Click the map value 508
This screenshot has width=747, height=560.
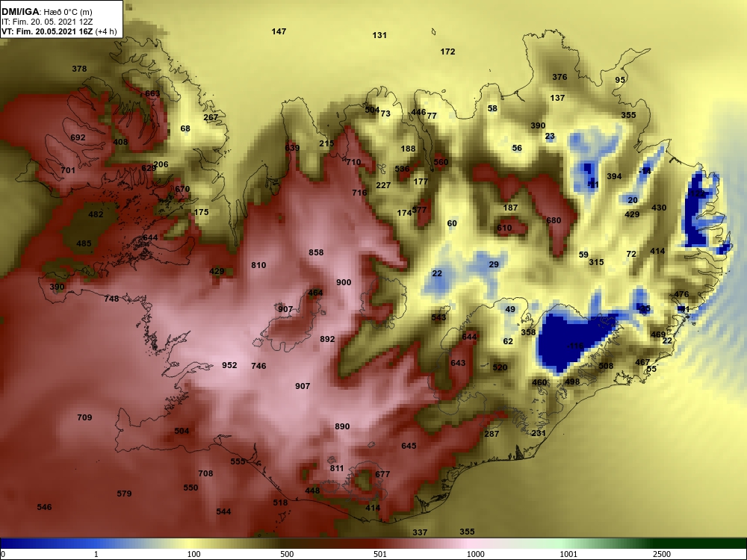pos(606,366)
